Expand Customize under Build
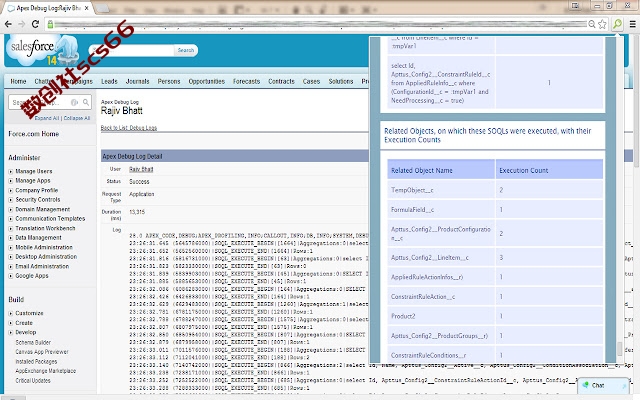 pos(11,313)
